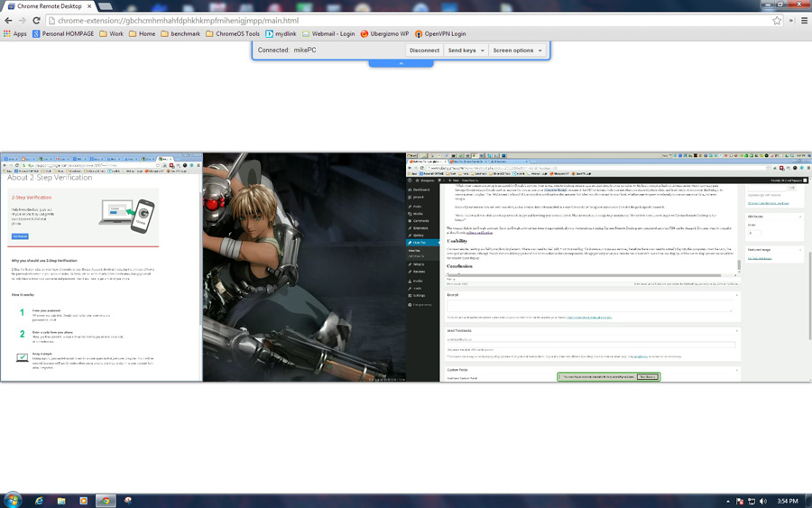Show hidden system tray icons
The height and width of the screenshot is (508, 812).
click(728, 501)
